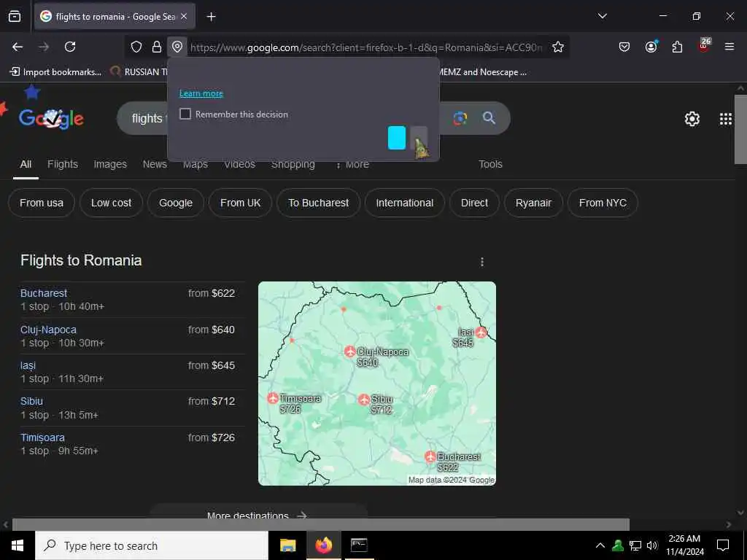Click the cyan Allow button in popup
The height and width of the screenshot is (560, 747).
click(x=397, y=138)
